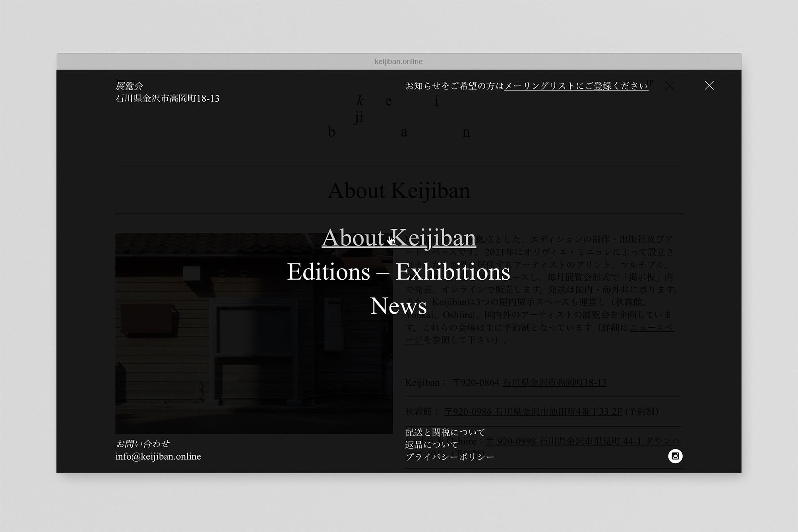
Task: Dismiss the overlay using the white X icon
Action: click(709, 86)
